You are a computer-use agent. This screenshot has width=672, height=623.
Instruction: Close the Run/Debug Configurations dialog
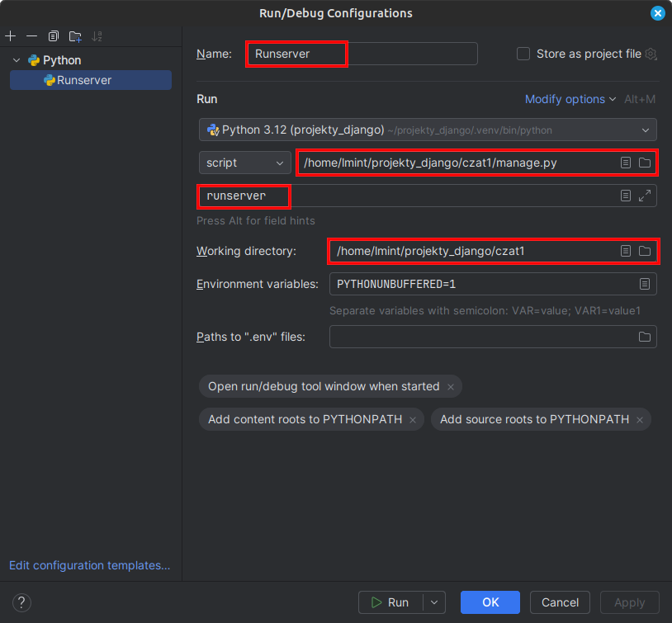click(657, 13)
